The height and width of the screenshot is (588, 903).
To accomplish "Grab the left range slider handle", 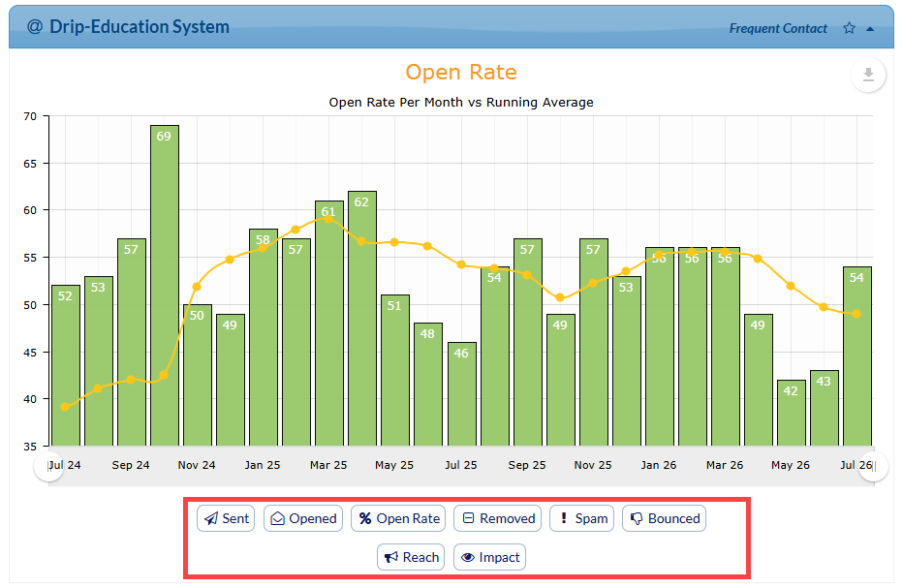I will pos(49,465).
